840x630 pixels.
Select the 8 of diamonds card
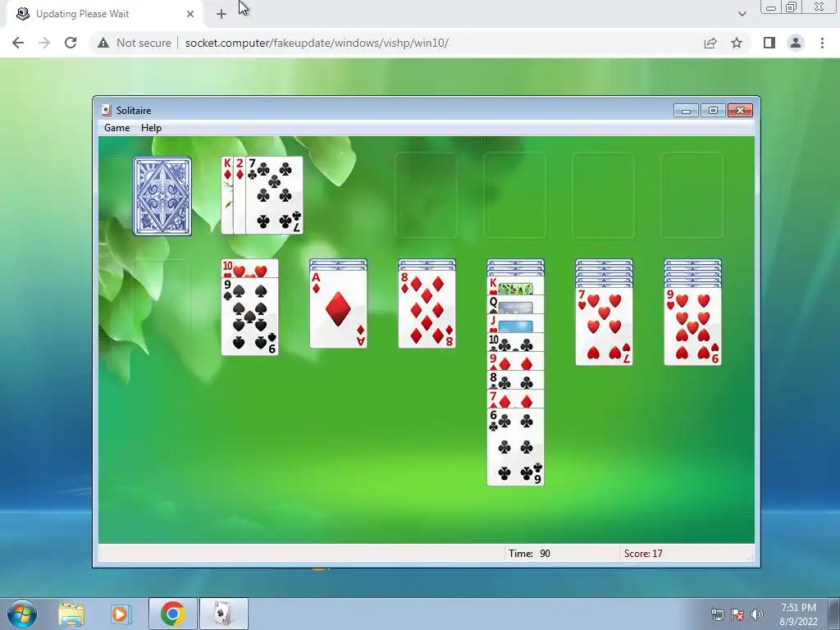427,309
